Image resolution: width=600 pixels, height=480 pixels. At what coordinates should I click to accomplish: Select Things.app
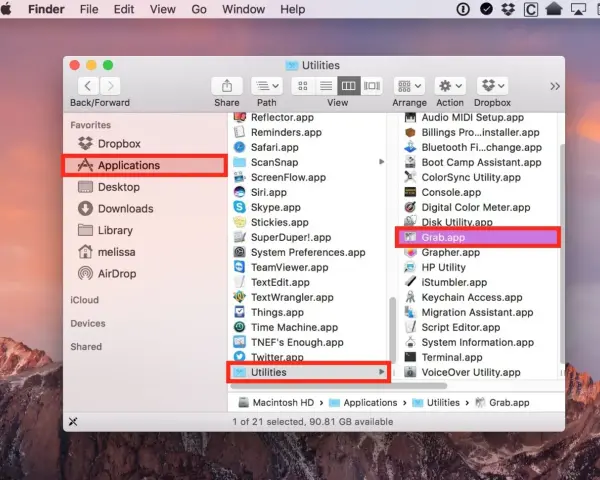[308, 312]
